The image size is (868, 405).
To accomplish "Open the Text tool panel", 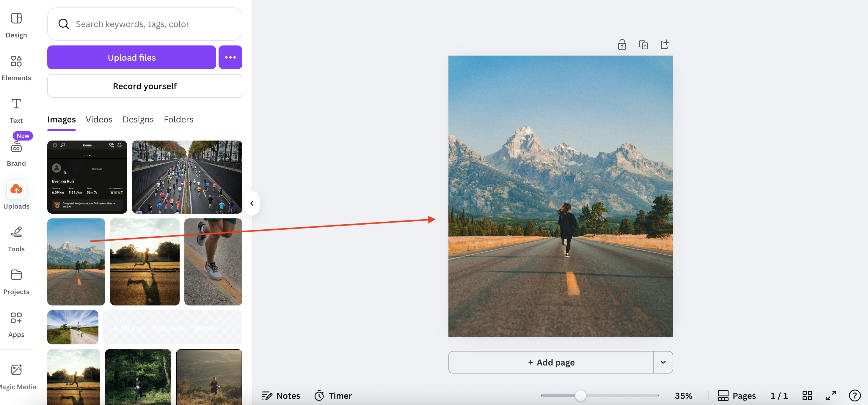I will click(x=16, y=111).
